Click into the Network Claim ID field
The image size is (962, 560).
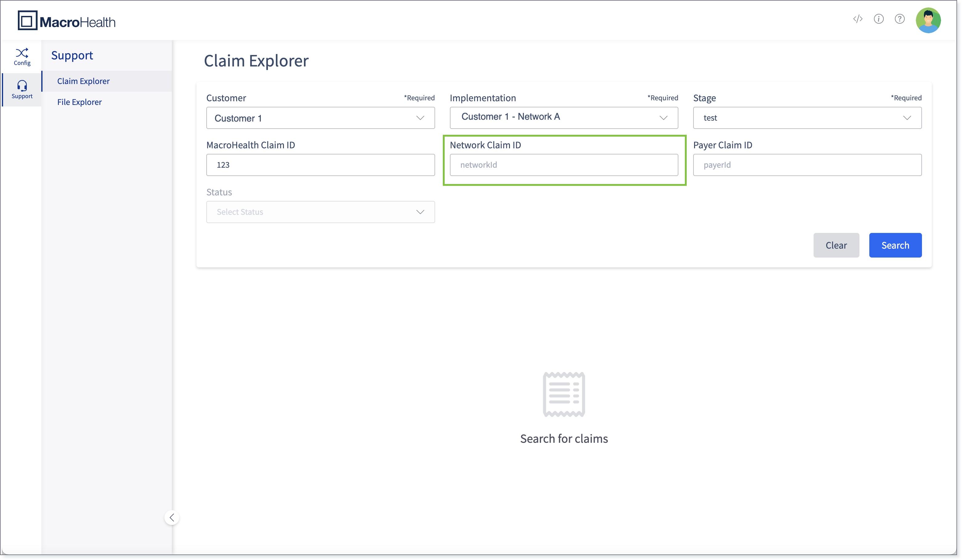[564, 165]
